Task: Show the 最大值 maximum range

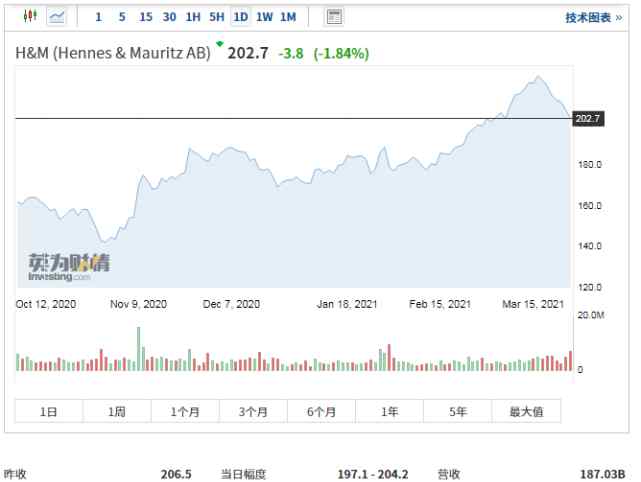Action: click(x=526, y=411)
